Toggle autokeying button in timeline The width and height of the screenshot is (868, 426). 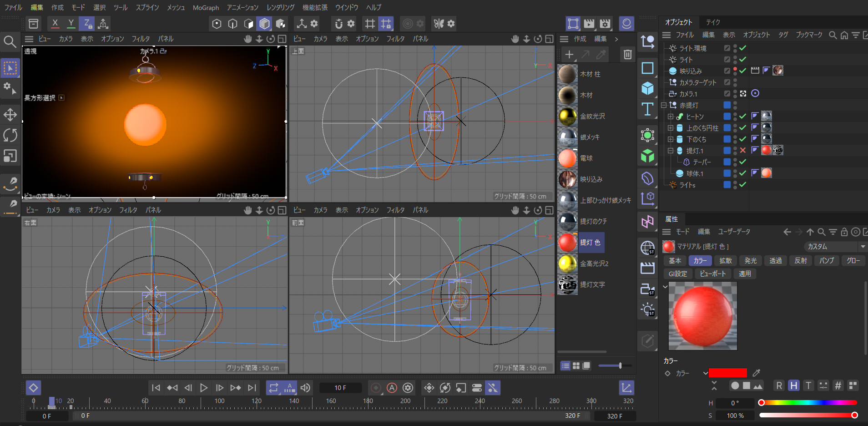click(x=392, y=388)
